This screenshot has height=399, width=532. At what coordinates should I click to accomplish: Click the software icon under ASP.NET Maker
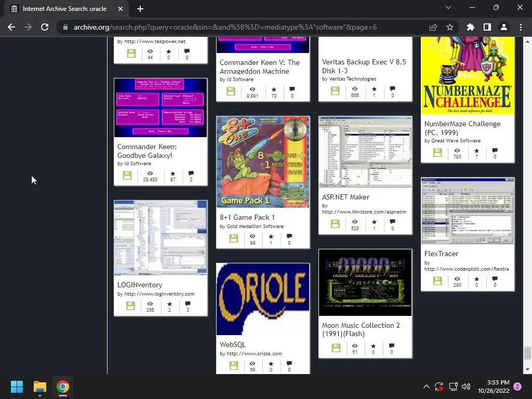point(335,223)
